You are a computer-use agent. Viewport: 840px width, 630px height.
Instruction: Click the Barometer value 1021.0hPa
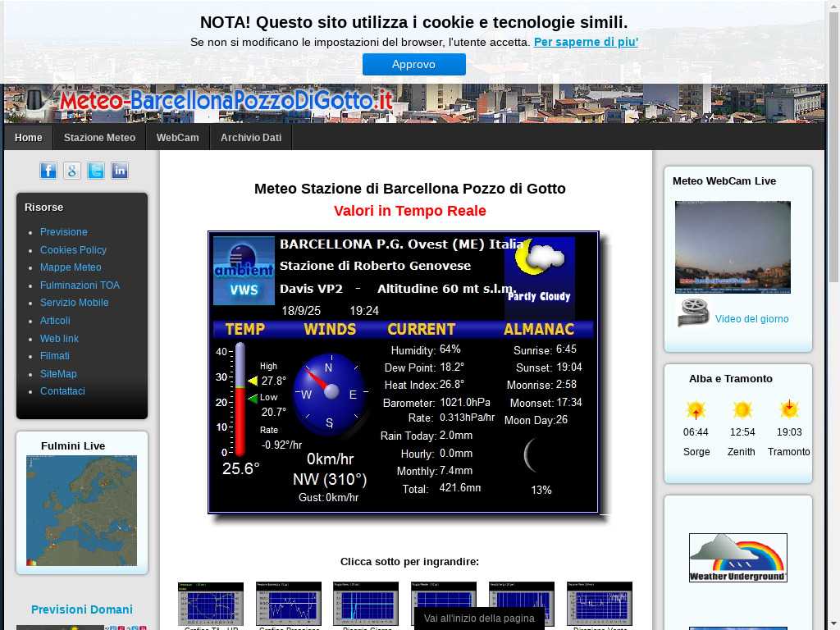(x=464, y=402)
